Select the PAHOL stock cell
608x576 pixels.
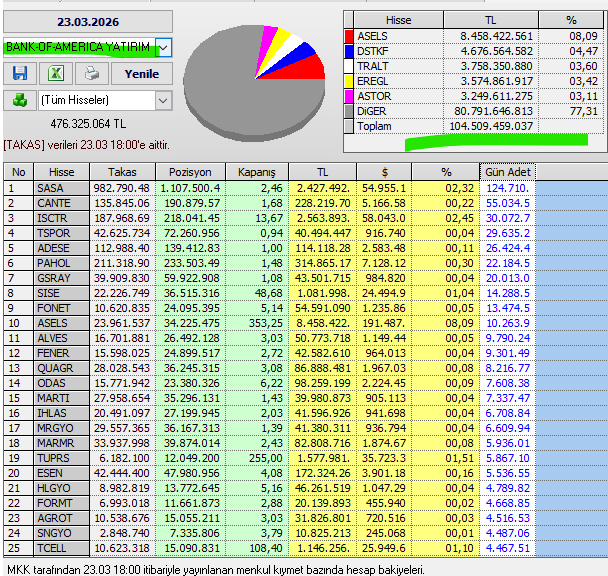tap(62, 263)
